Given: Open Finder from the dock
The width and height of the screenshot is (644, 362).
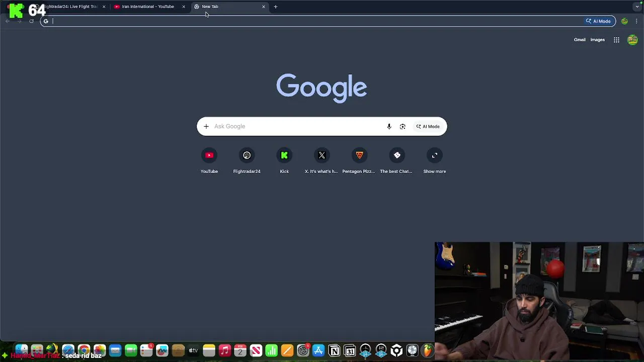Looking at the screenshot, I should pos(21,350).
